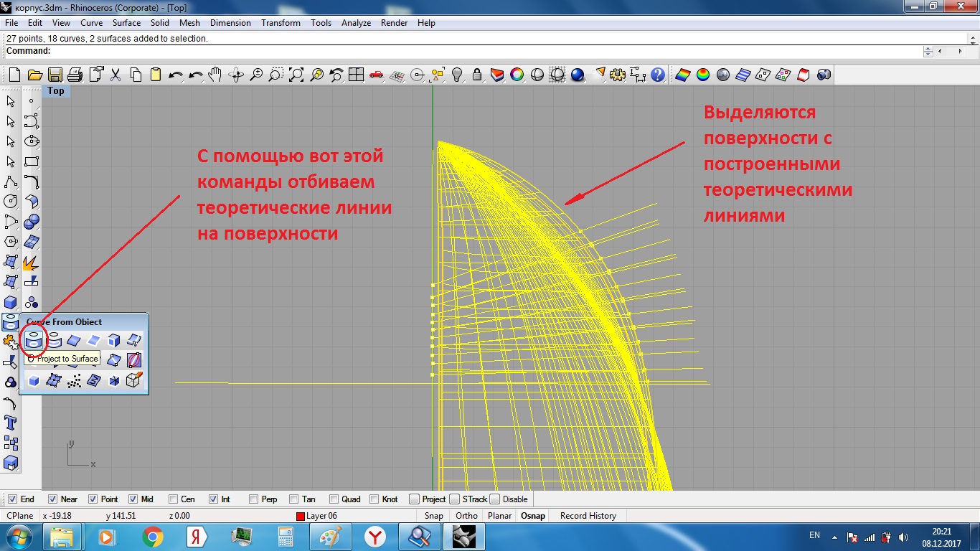Open a file with the folder icon

coord(34,75)
